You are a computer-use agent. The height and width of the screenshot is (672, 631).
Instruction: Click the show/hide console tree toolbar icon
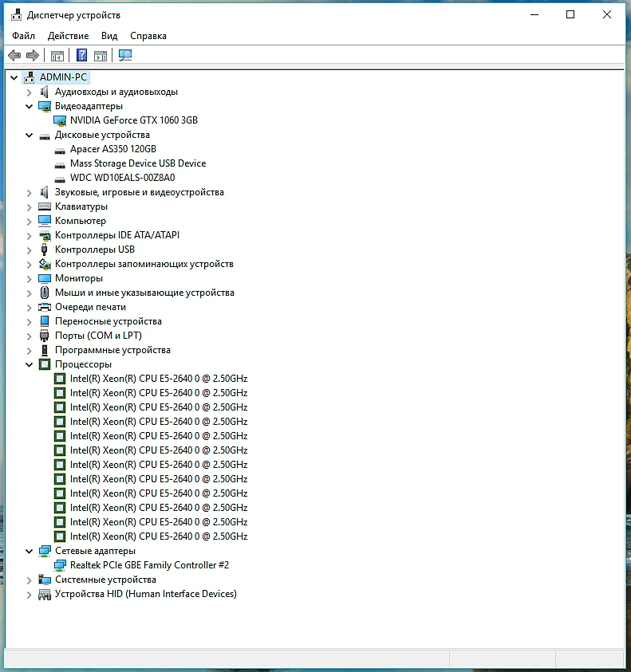click(x=57, y=56)
